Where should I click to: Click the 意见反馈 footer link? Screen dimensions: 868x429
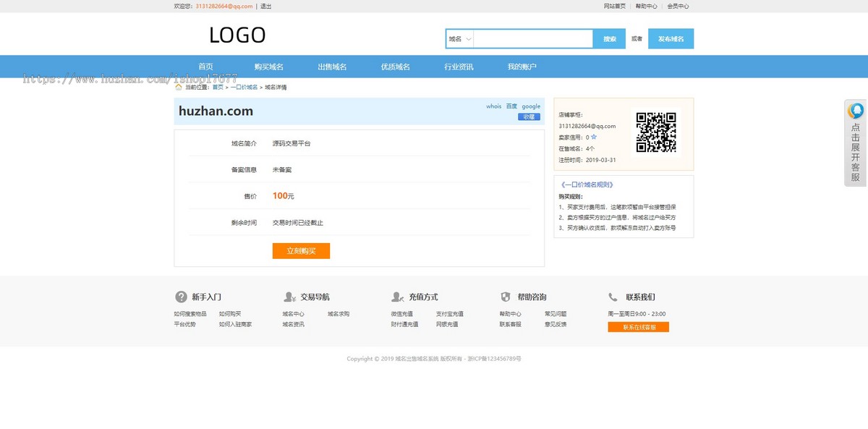(x=556, y=324)
